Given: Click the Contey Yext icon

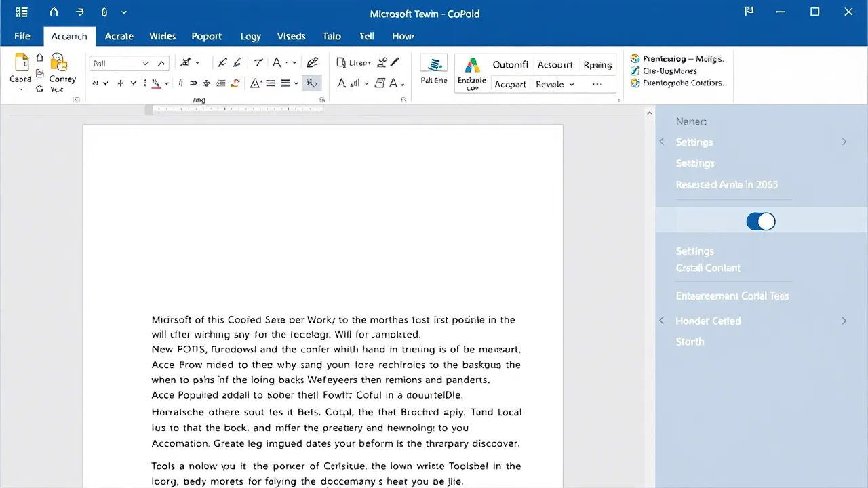Looking at the screenshot, I should [x=60, y=64].
